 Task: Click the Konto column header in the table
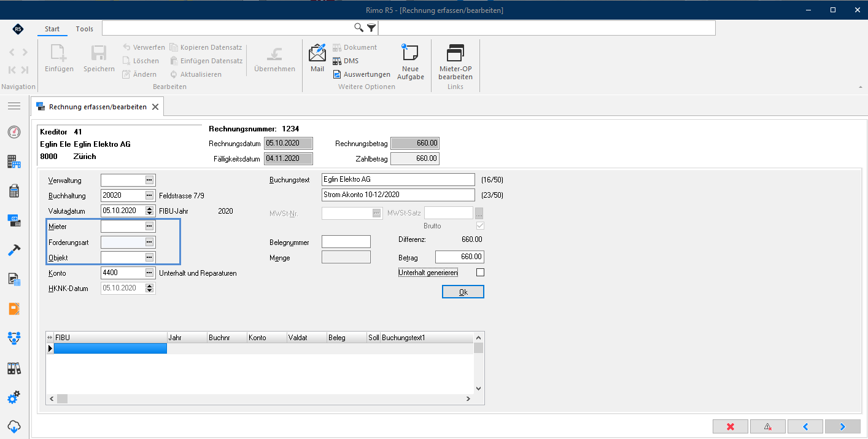click(x=266, y=338)
